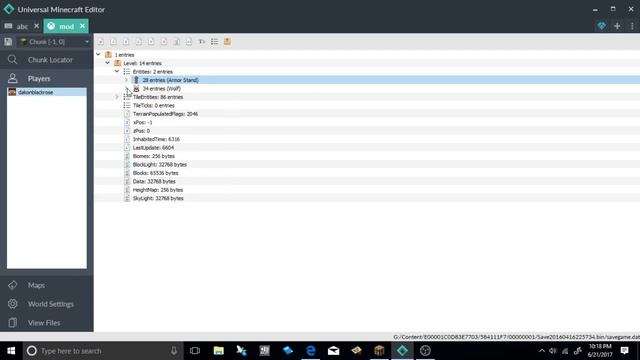Viewport: 640px width, 360px height.
Task: Close the abc tab
Action: point(36,26)
